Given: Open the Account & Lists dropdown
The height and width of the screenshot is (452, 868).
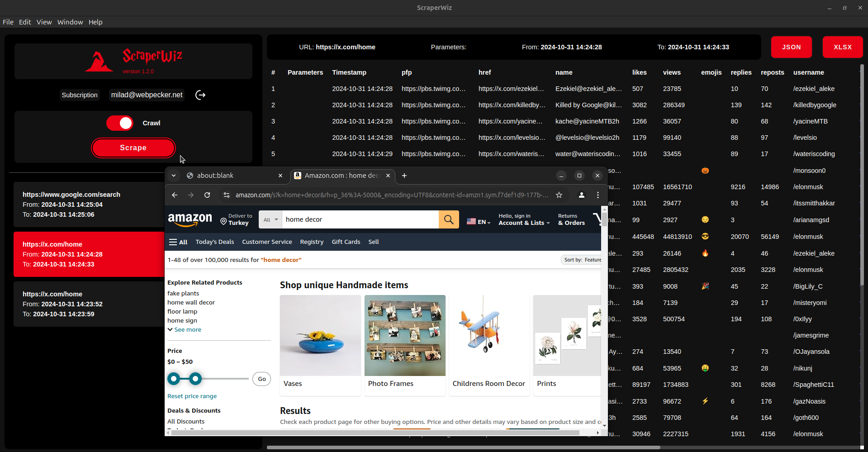Looking at the screenshot, I should tap(524, 219).
